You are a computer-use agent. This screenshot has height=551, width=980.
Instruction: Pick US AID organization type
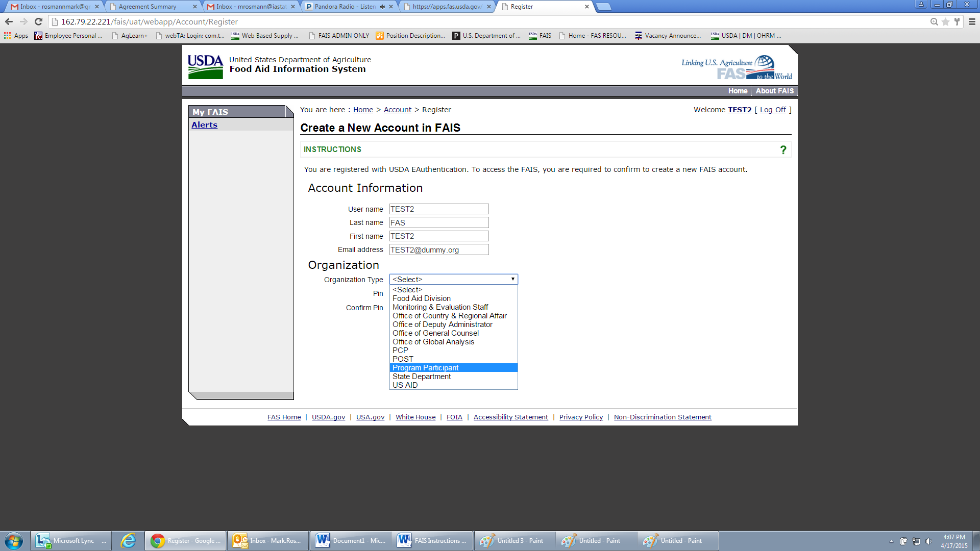click(x=405, y=385)
